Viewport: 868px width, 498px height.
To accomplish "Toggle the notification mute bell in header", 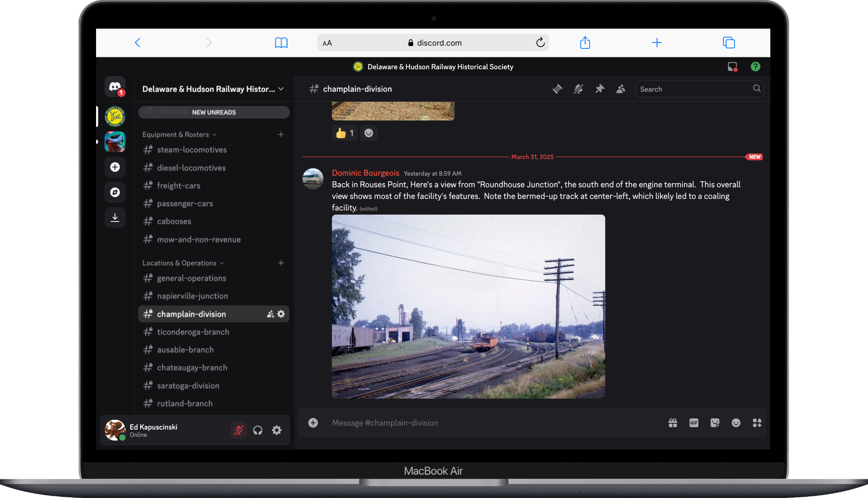I will pos(578,89).
